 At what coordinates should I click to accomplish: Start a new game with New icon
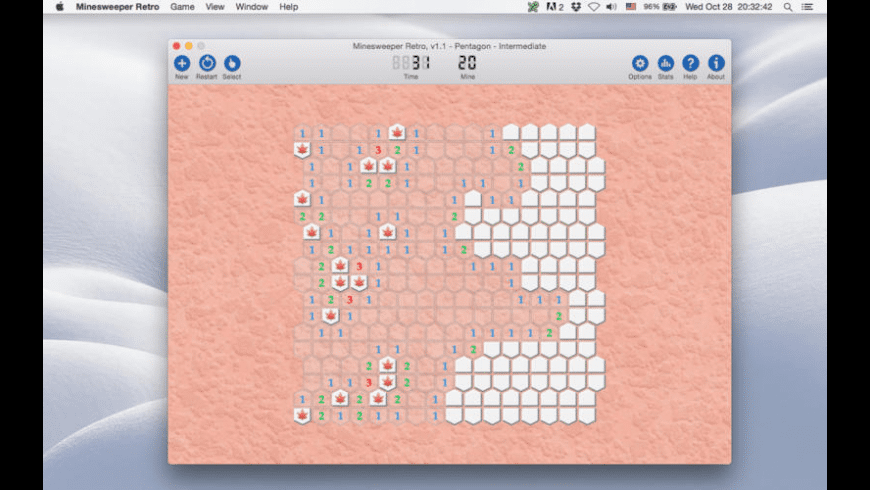coord(181,63)
